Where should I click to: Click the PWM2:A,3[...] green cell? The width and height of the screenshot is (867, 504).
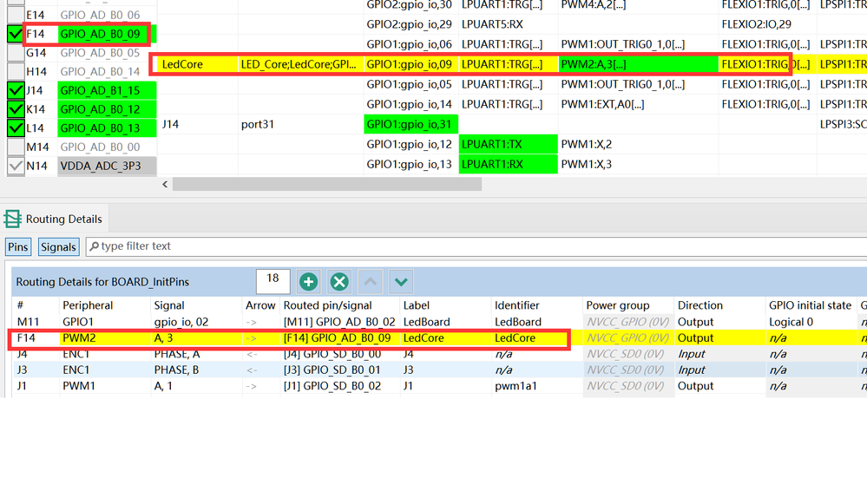pyautogui.click(x=638, y=64)
